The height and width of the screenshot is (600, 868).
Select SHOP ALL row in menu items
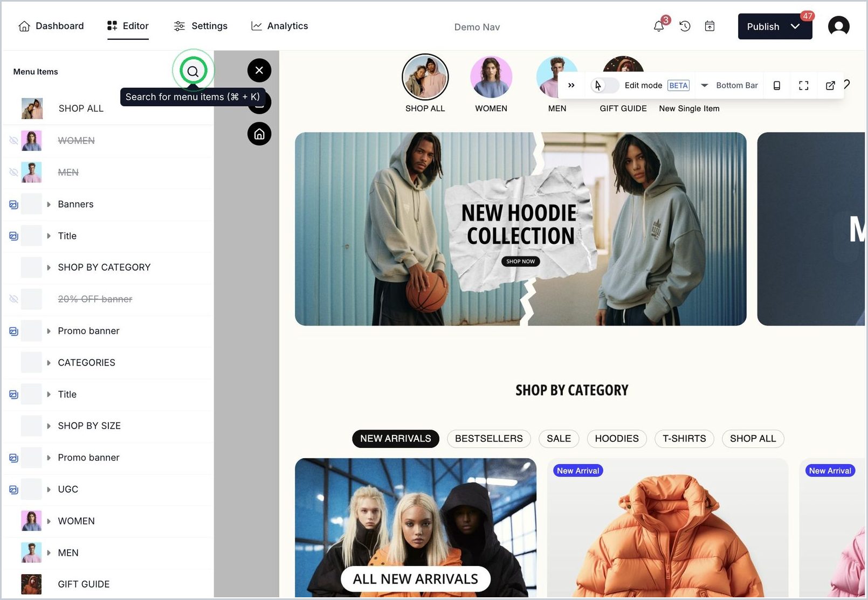tap(108, 108)
